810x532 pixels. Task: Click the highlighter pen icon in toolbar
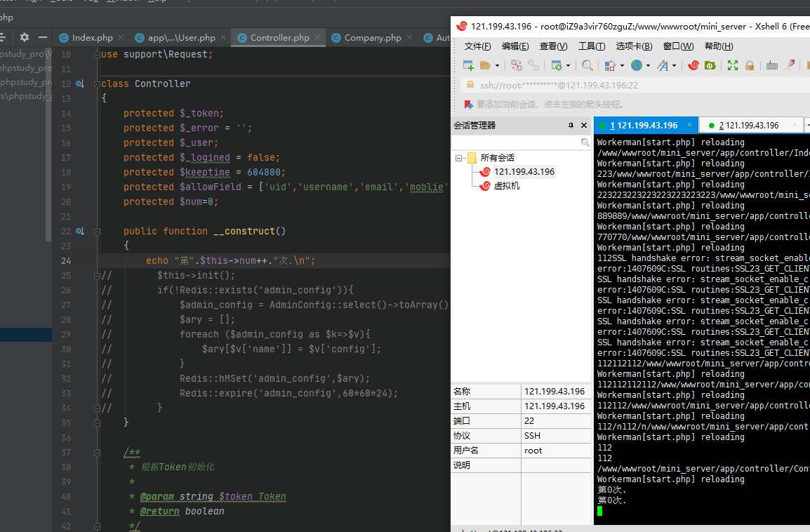click(790, 65)
